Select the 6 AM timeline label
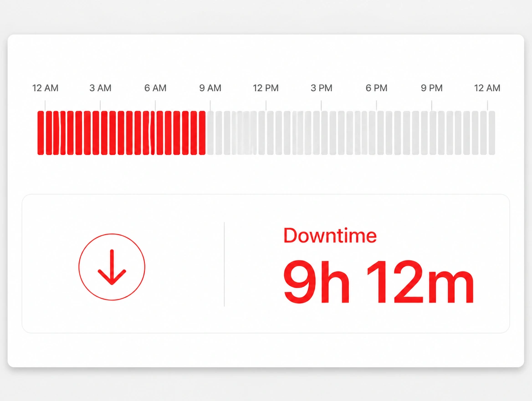Screen dimensions: 532x401 pos(155,88)
